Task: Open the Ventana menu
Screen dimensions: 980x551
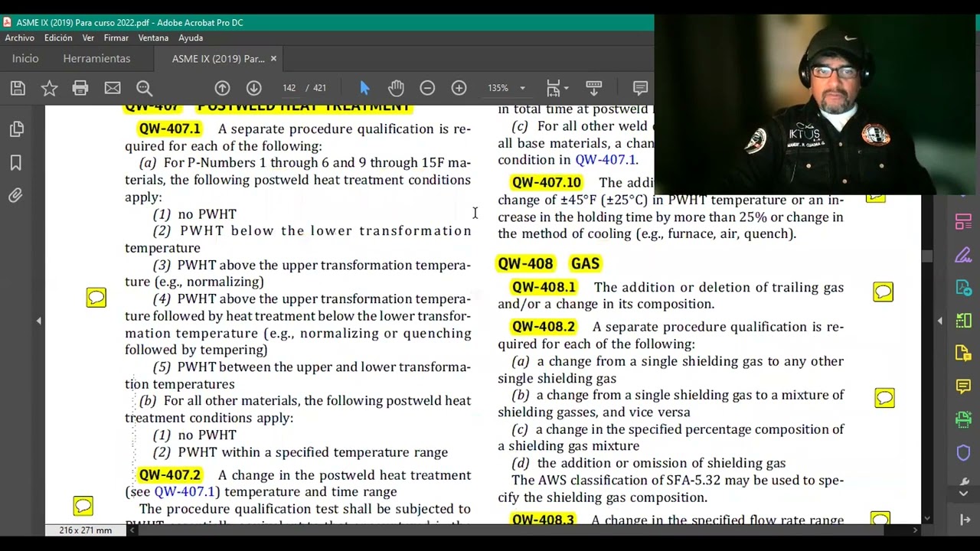Action: 153,38
